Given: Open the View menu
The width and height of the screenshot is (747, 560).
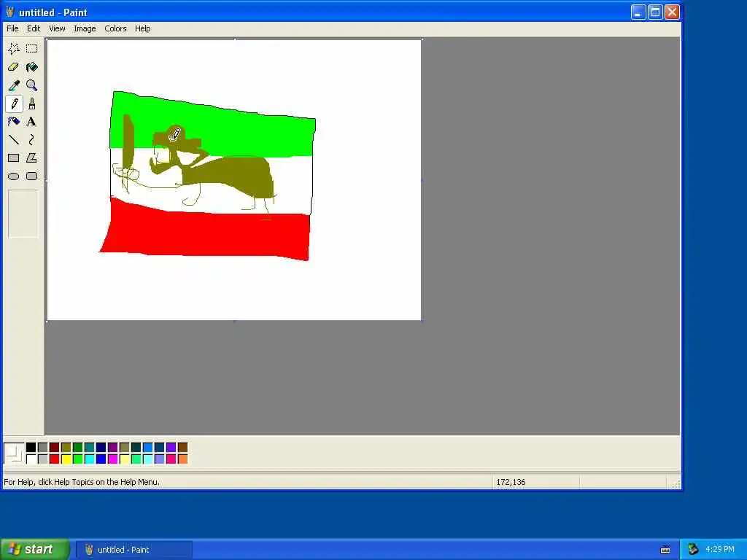Looking at the screenshot, I should (x=57, y=28).
